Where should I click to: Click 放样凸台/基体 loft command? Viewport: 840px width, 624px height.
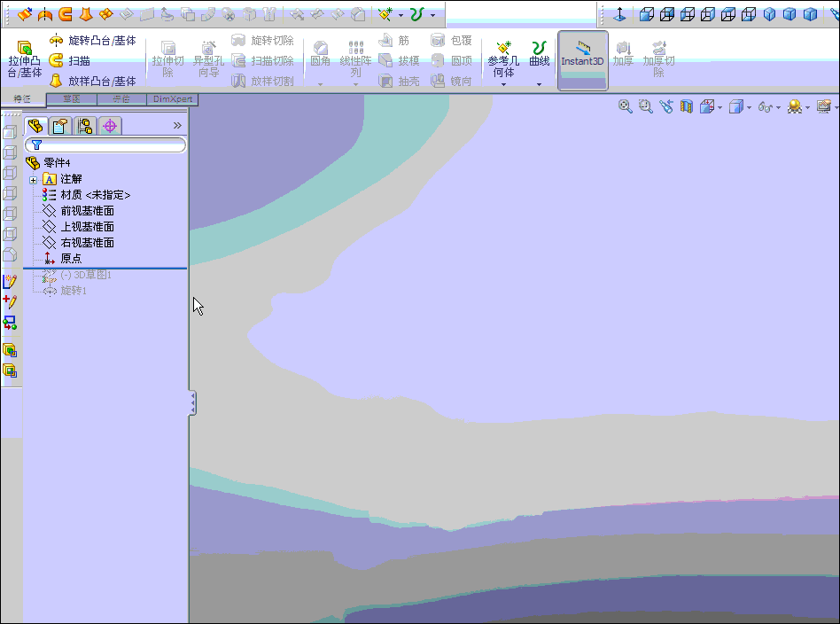click(92, 81)
